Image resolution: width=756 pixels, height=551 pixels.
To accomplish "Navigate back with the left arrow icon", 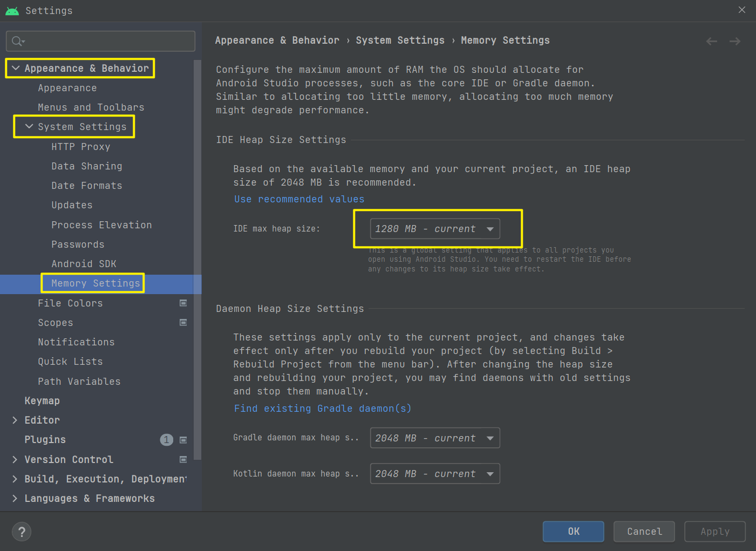I will click(712, 41).
